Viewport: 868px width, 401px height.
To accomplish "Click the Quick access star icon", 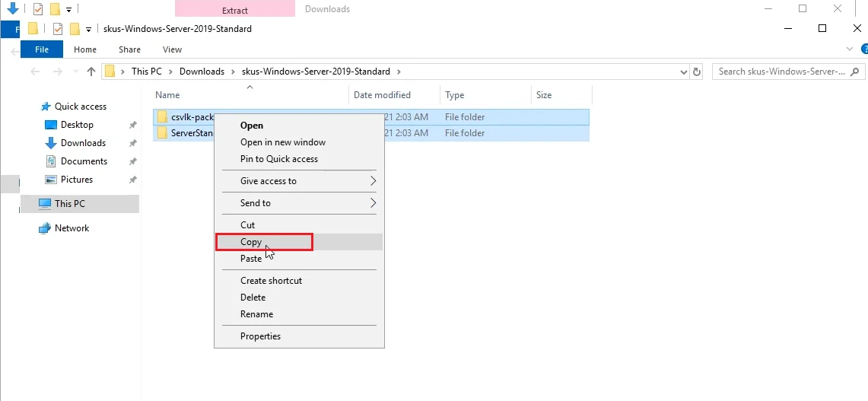I will [46, 107].
